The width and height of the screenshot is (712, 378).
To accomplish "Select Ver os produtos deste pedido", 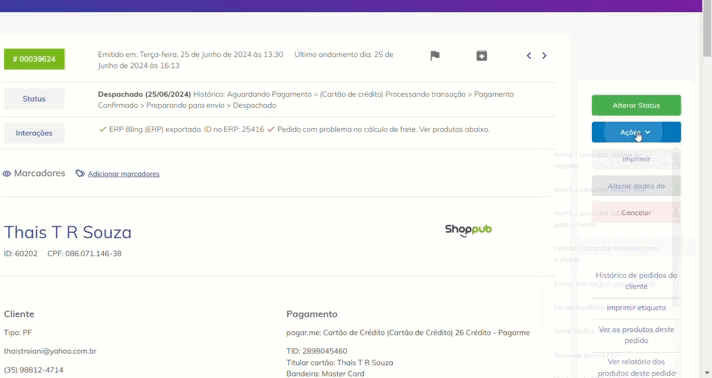I will [636, 335].
